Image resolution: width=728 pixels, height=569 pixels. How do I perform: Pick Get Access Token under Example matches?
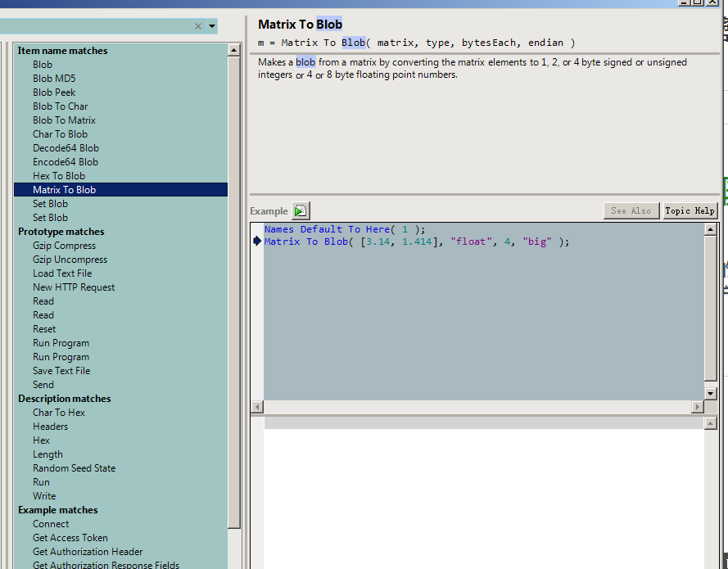(70, 538)
